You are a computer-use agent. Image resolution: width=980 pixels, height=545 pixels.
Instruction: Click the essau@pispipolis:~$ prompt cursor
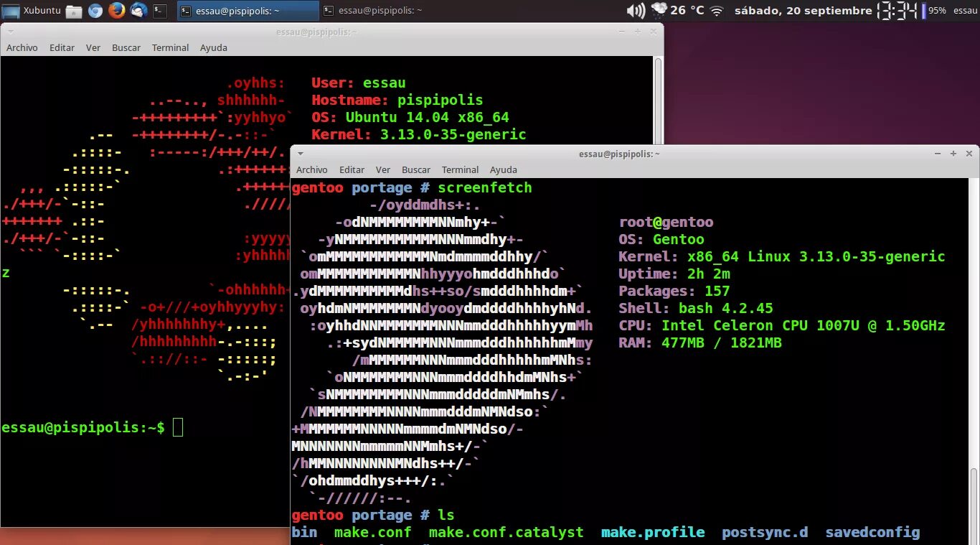[178, 427]
